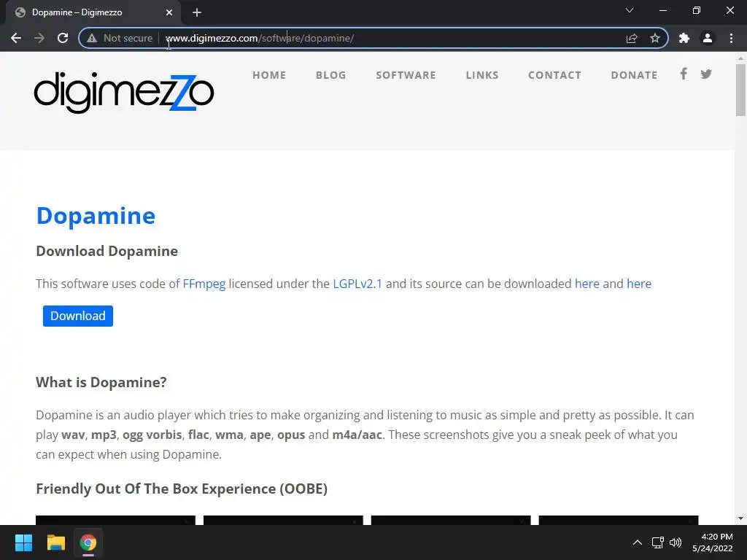Open the clock and date flyout
Image resolution: width=747 pixels, height=560 pixels.
tap(713, 542)
